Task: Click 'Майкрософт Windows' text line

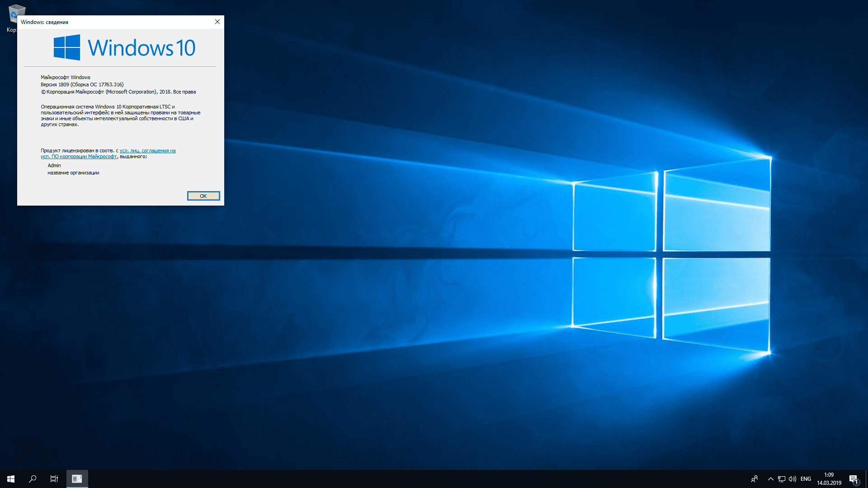Action: click(66, 77)
